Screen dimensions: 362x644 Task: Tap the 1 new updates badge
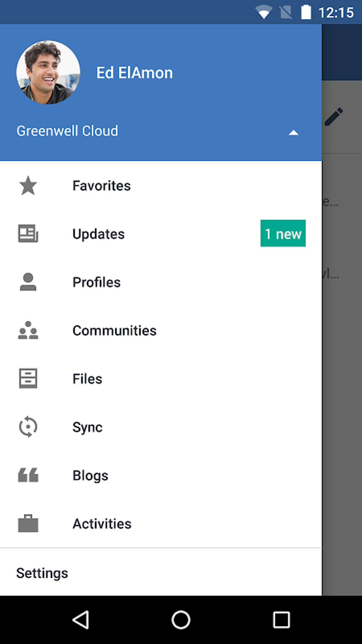(x=283, y=234)
